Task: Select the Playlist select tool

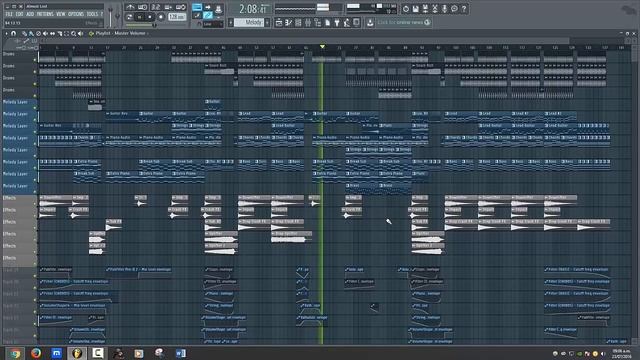Action: click(x=67, y=33)
